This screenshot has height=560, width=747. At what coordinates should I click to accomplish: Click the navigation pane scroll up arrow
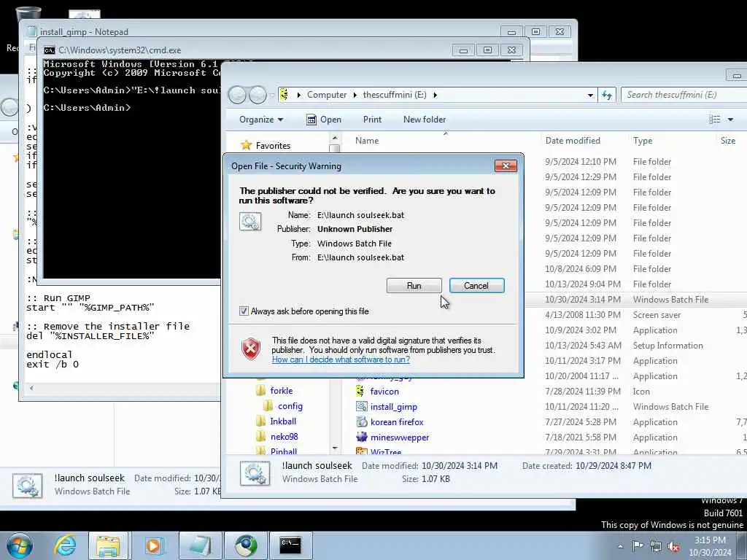point(334,138)
